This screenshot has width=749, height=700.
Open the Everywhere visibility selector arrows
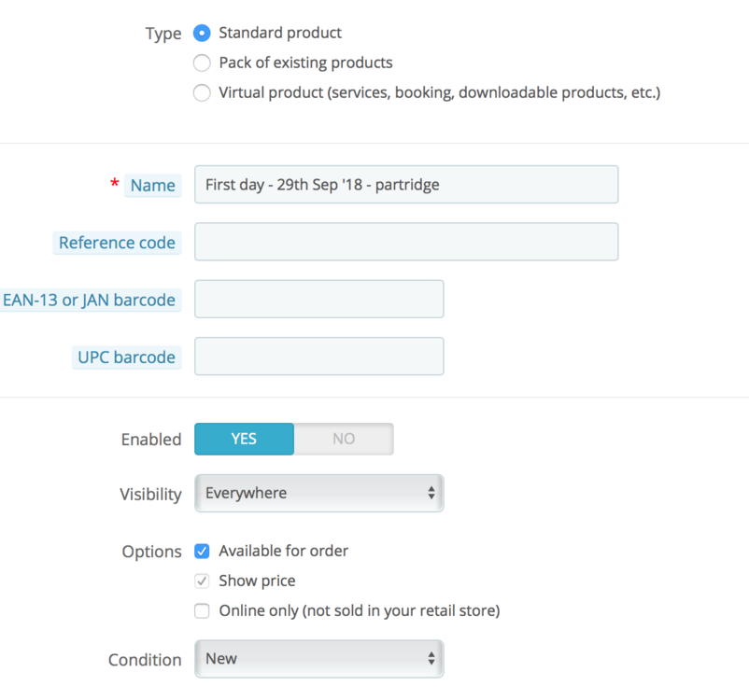click(434, 493)
